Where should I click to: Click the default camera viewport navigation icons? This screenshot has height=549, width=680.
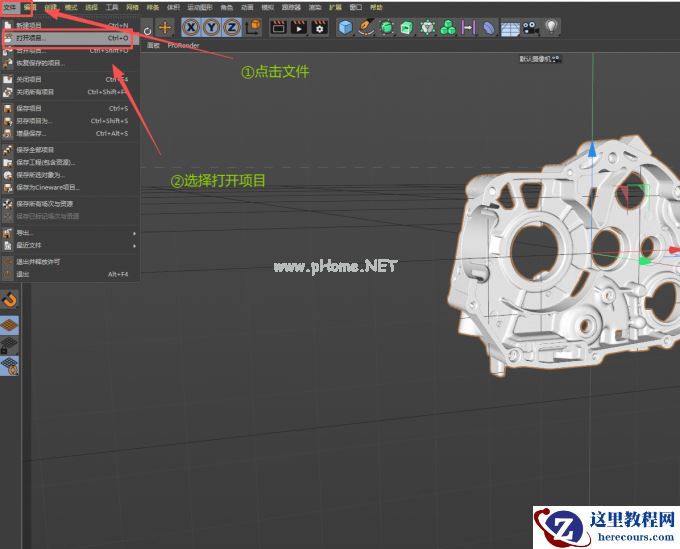(x=556, y=59)
